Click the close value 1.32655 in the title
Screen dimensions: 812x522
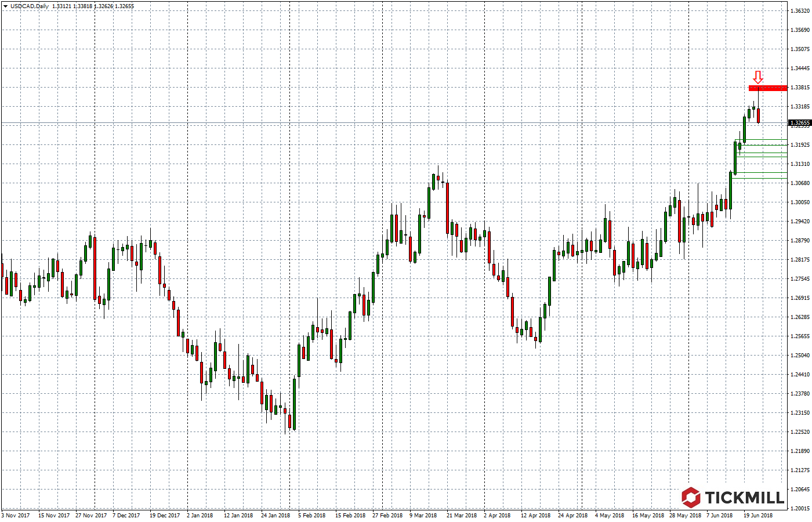[124, 6]
